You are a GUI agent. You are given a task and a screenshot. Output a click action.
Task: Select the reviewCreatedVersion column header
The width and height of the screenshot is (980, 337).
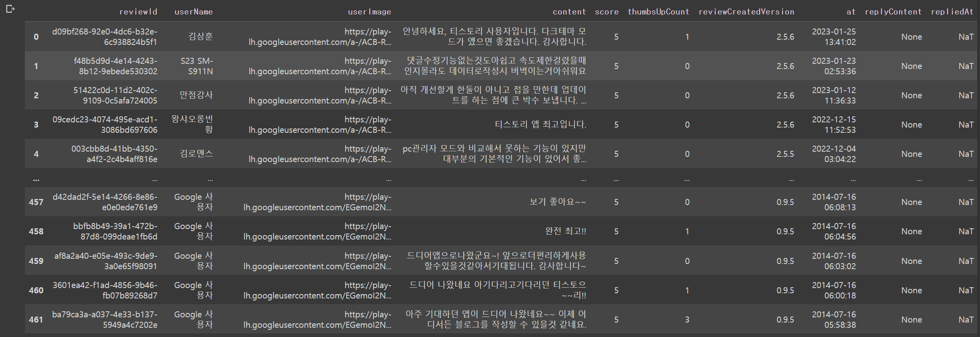[x=746, y=12]
